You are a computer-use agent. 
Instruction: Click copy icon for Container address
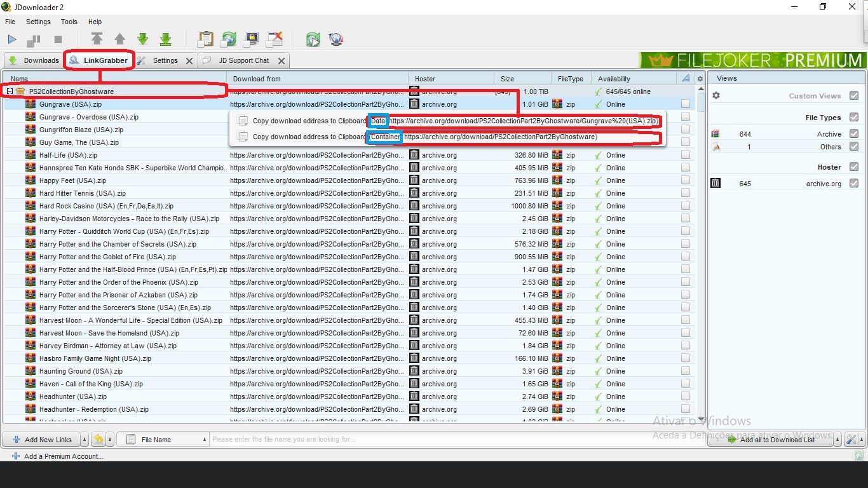click(x=242, y=137)
